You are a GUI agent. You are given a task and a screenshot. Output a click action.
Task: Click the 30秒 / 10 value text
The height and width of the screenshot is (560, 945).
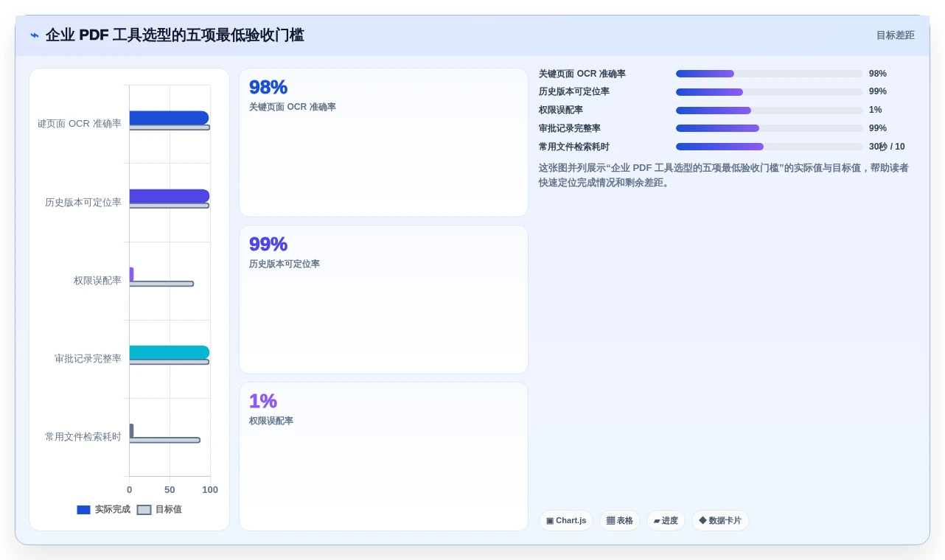click(x=887, y=147)
